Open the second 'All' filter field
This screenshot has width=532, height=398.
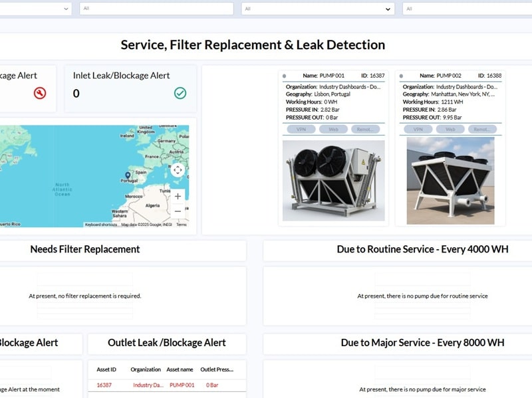156,9
